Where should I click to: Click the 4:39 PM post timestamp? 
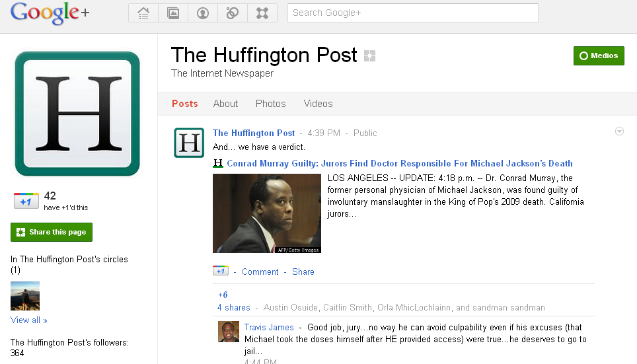324,133
